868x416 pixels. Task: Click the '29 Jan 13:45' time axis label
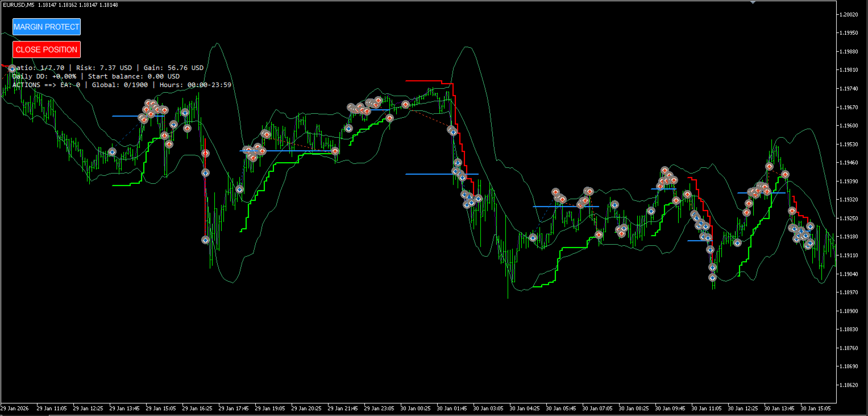coord(124,409)
